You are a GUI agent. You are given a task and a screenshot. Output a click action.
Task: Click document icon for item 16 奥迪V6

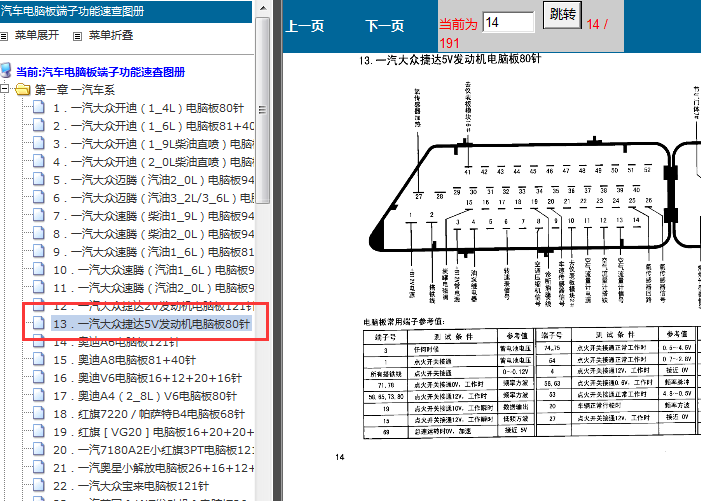[x=39, y=378]
